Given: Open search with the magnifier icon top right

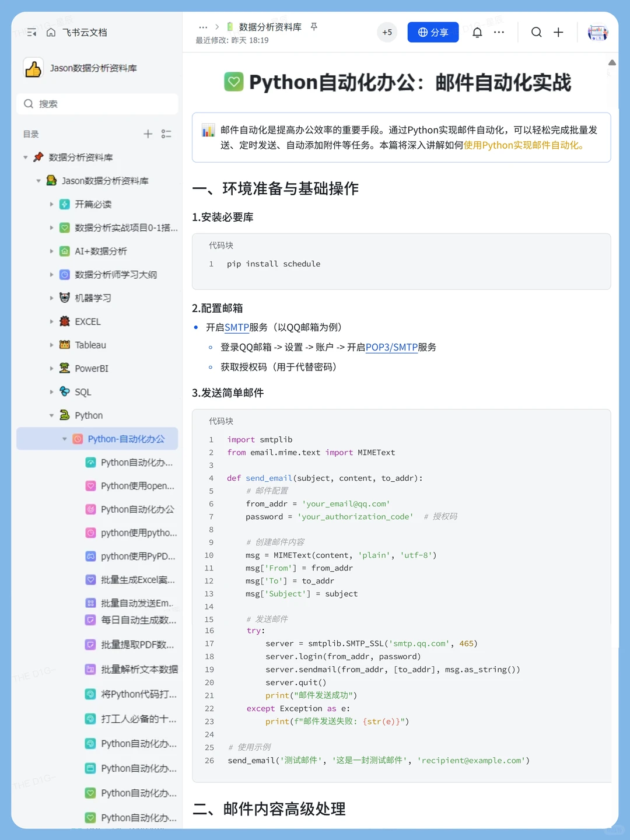Looking at the screenshot, I should [536, 32].
